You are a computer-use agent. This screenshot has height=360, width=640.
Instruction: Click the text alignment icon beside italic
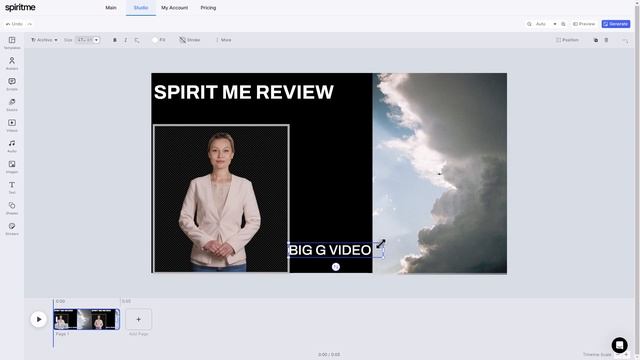(x=137, y=40)
